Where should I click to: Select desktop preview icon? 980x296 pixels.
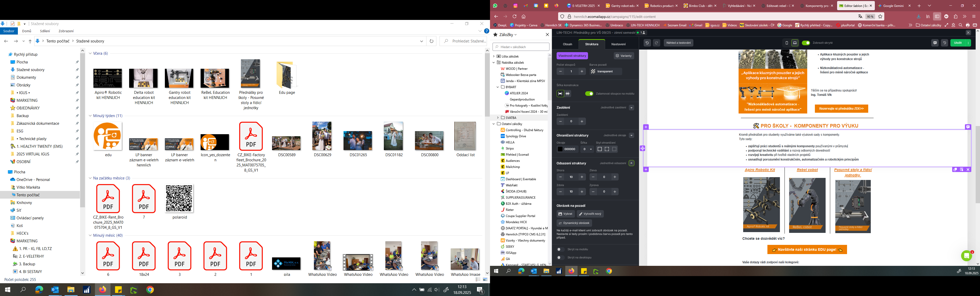(x=795, y=43)
